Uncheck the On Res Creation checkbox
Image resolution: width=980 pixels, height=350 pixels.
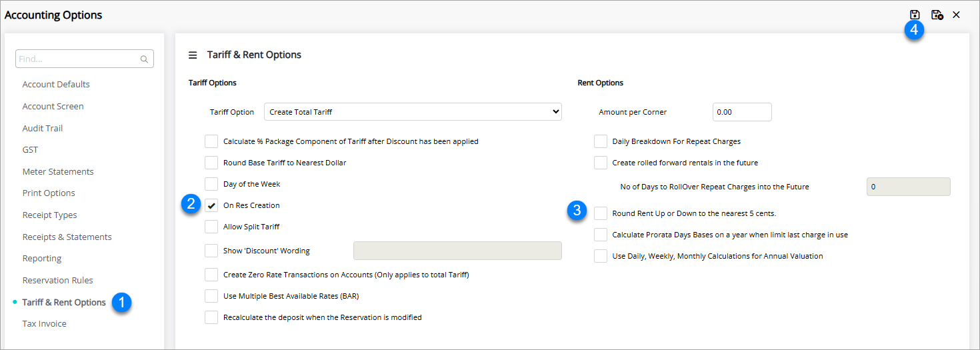(x=211, y=205)
